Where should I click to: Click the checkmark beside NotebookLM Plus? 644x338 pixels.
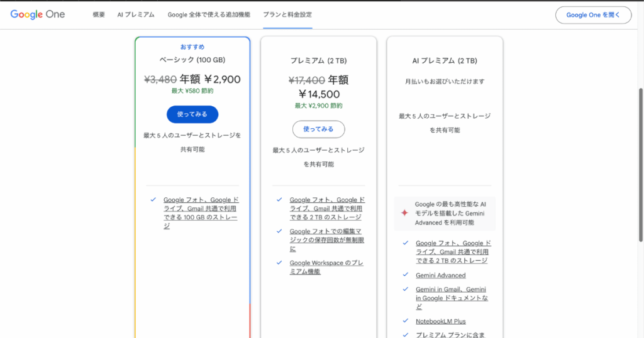click(x=406, y=321)
